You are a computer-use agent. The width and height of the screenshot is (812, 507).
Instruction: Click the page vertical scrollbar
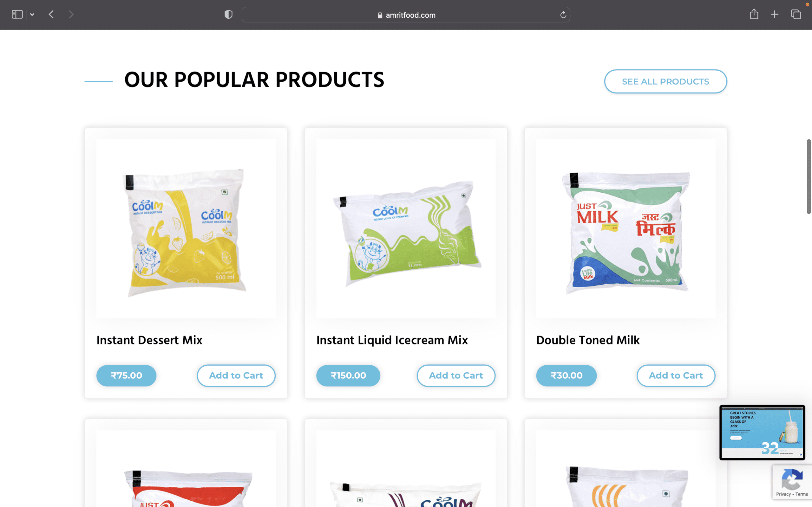pos(809,176)
